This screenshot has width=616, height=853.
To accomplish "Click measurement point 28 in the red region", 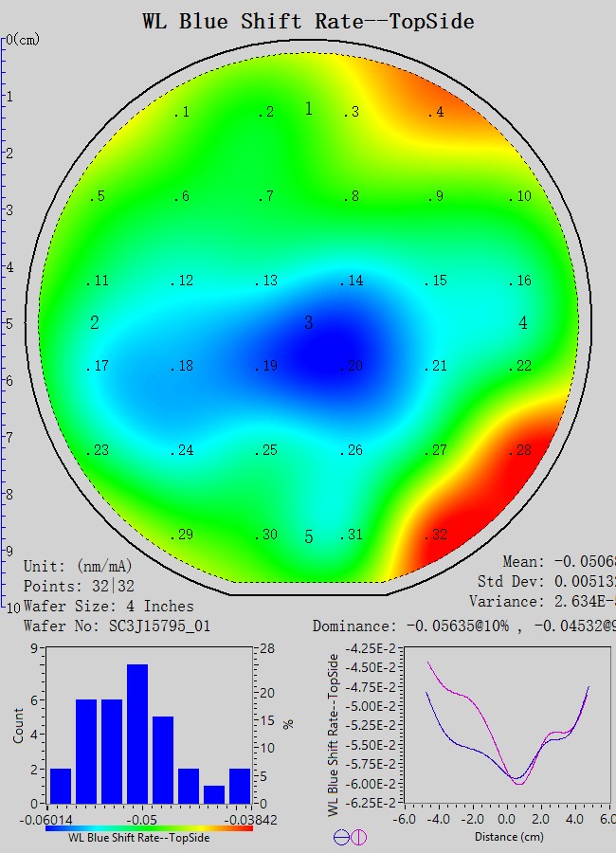I will pyautogui.click(x=520, y=450).
